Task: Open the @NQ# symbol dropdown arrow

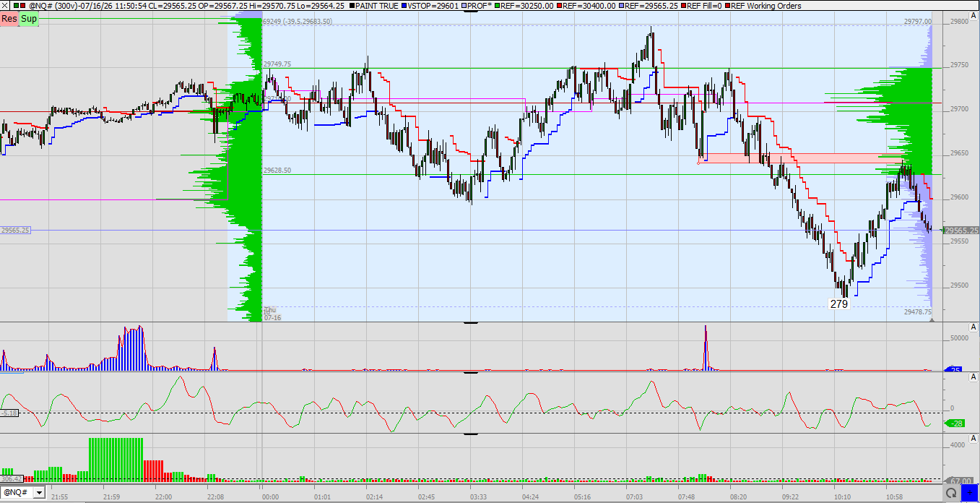Action: coord(38,493)
